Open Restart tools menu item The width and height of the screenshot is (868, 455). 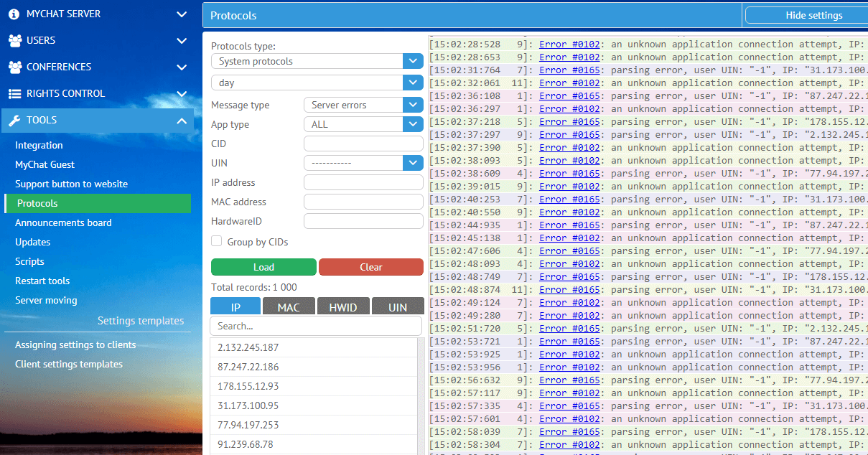(42, 281)
